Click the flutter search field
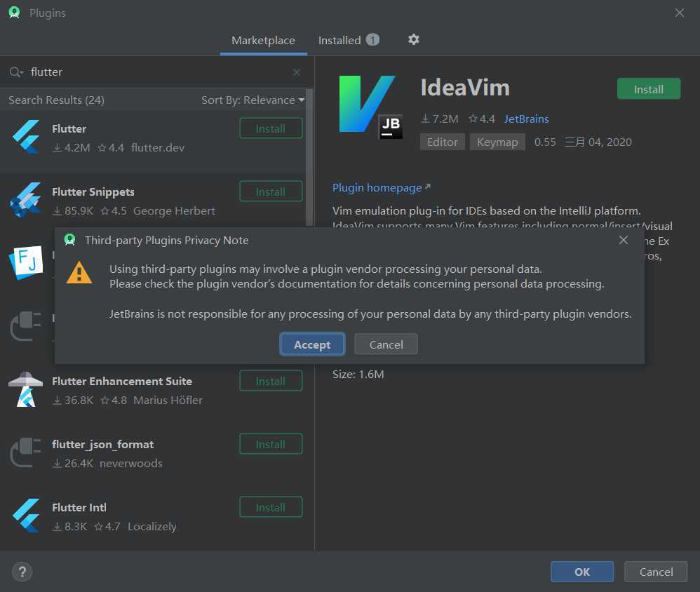This screenshot has height=592, width=700. (x=156, y=72)
